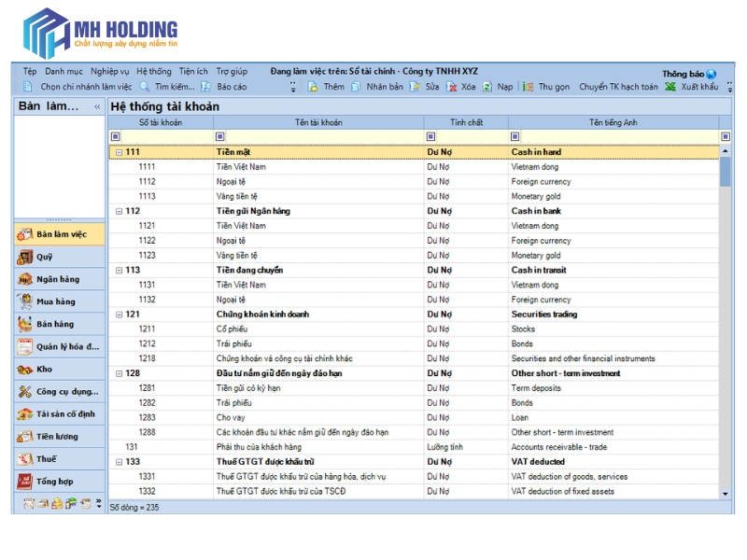
Task: Click the Báo cáo report icon
Action: tap(205, 87)
